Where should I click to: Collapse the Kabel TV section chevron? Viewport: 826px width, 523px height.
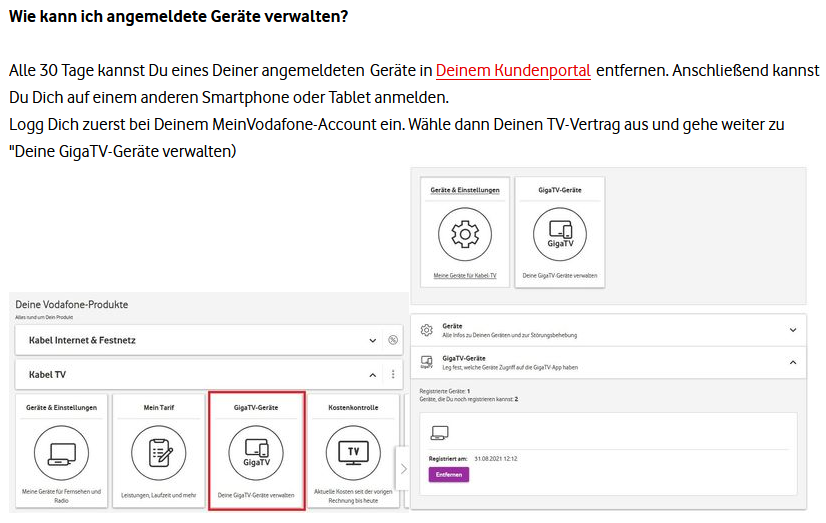click(x=373, y=375)
